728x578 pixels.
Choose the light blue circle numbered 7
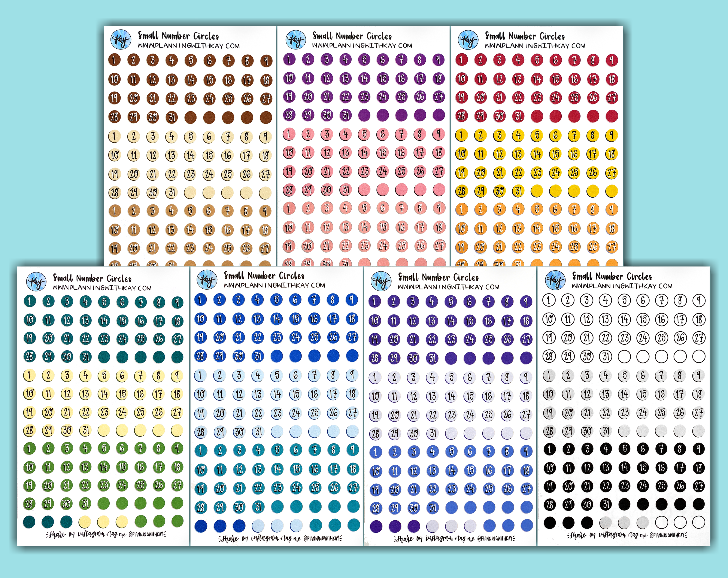(314, 375)
